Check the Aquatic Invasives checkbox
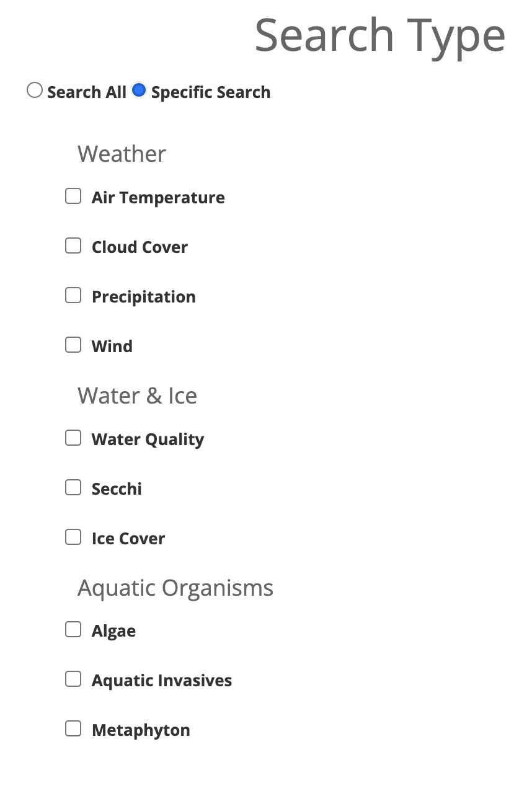532x791 pixels. coord(73,679)
